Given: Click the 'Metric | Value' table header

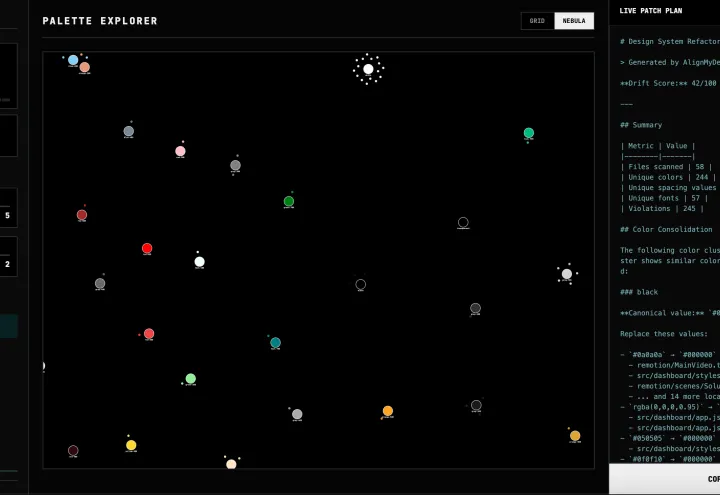Looking at the screenshot, I should (658, 146).
